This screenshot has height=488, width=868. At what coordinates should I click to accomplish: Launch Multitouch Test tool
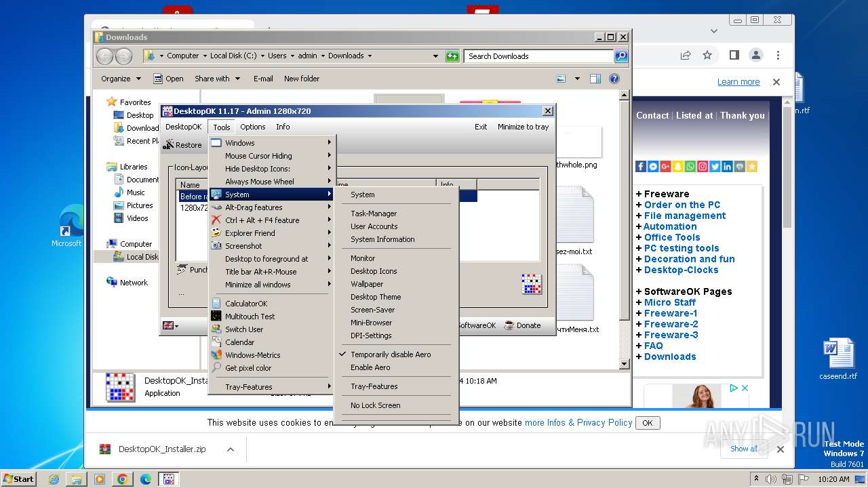tap(272, 317)
